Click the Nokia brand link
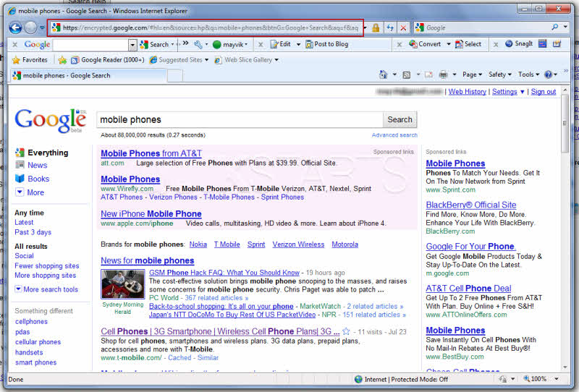The image size is (579, 392). coord(198,244)
